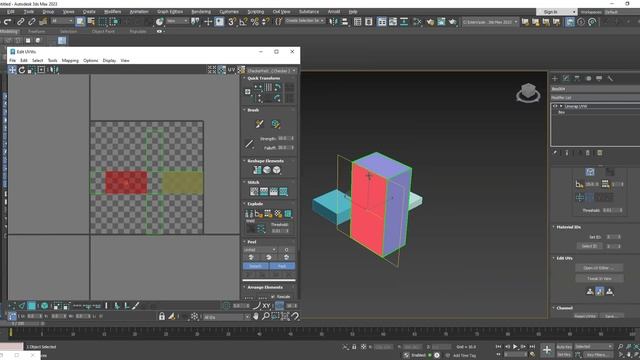The image size is (640, 360).
Task: Open the Utilities wrench tab in command panel
Action: tap(610, 78)
